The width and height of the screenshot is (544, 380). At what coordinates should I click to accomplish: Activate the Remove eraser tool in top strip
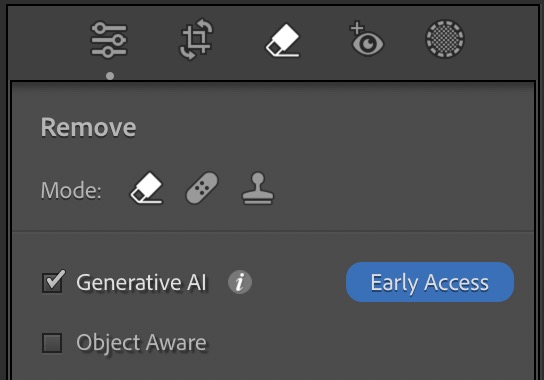(x=283, y=40)
